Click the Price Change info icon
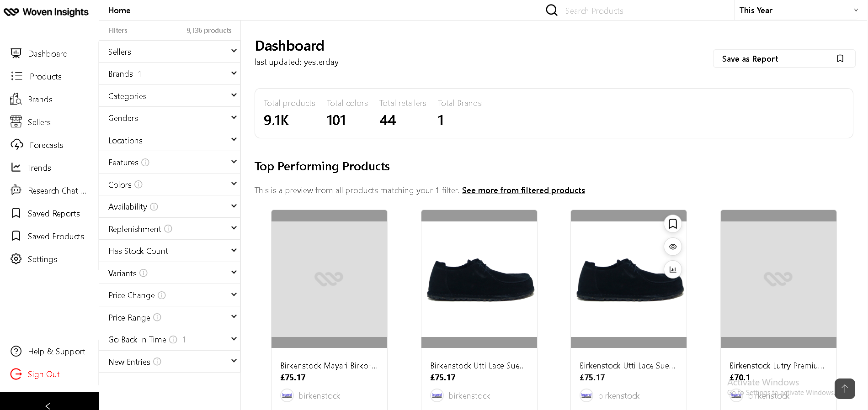 click(162, 295)
